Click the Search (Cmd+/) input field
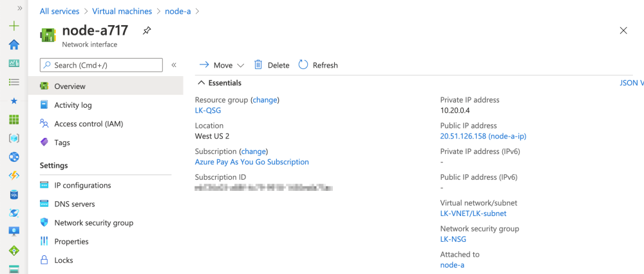Image resolution: width=644 pixels, height=274 pixels. point(101,65)
